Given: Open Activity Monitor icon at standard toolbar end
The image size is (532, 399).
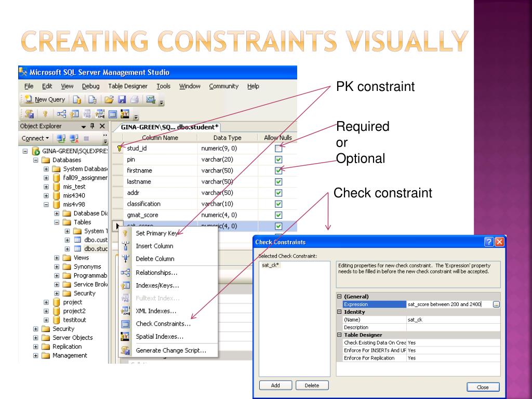Looking at the screenshot, I should tap(150, 99).
